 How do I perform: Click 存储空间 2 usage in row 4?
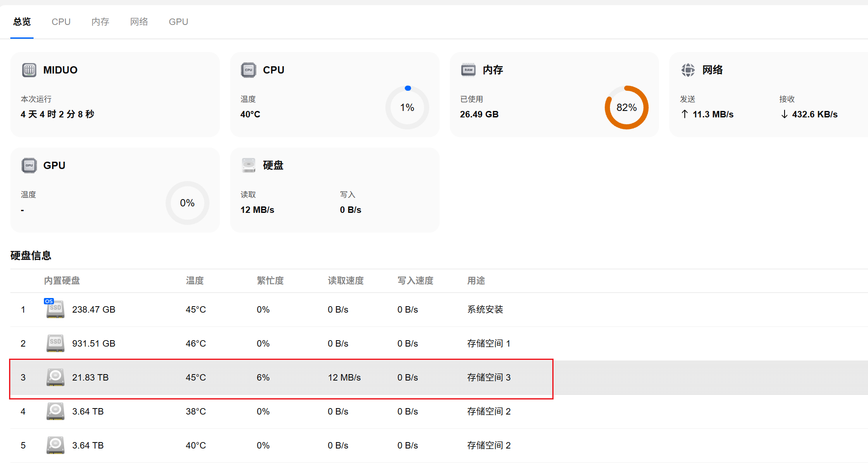click(489, 411)
